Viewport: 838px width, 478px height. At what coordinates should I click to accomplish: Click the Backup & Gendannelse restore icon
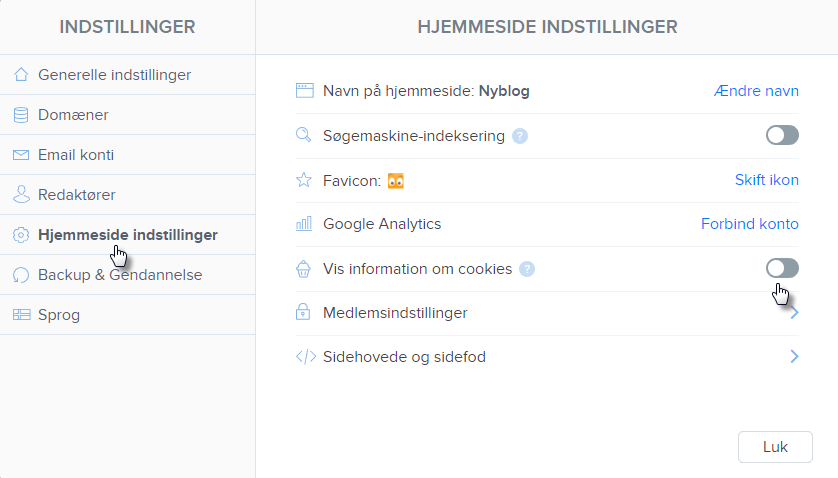point(21,275)
